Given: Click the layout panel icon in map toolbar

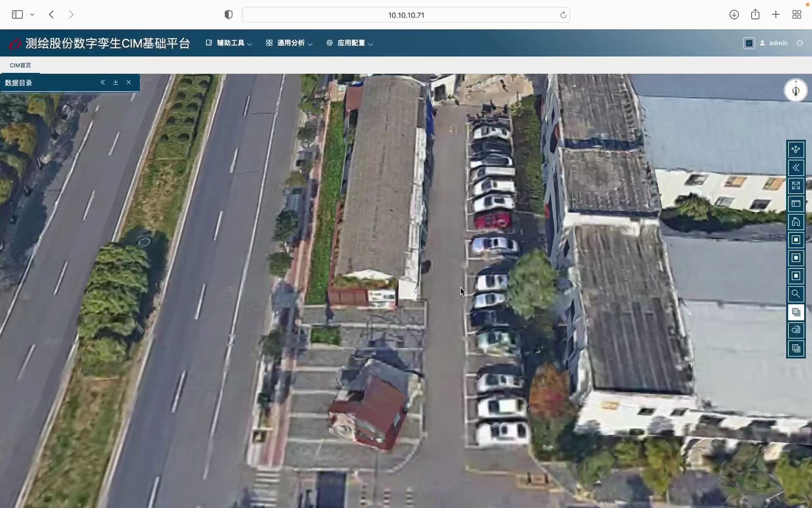Looking at the screenshot, I should click(x=796, y=204).
